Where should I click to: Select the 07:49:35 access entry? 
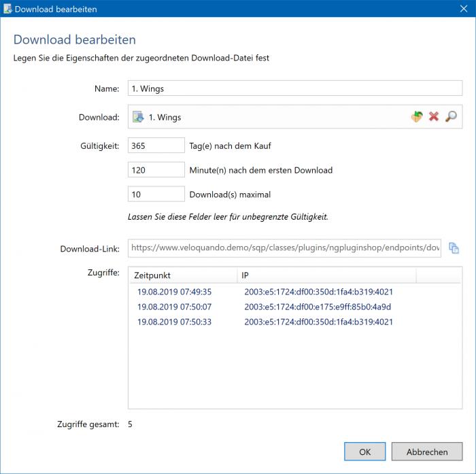point(174,292)
